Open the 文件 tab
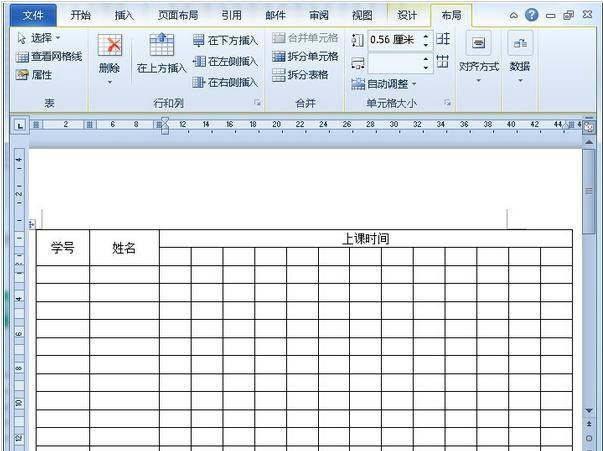 [33, 15]
